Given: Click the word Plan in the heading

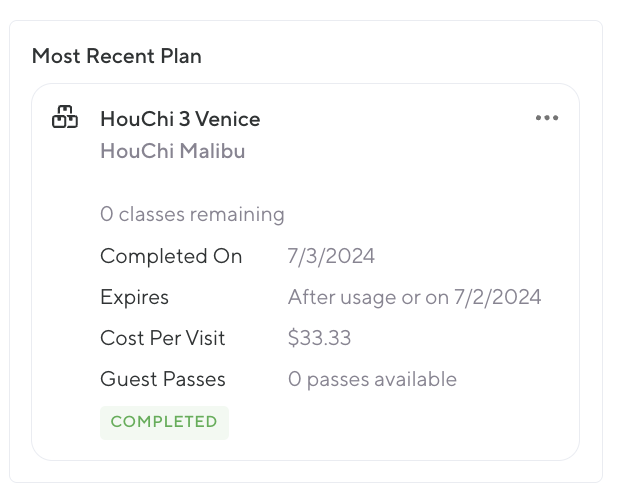Looking at the screenshot, I should point(181,56).
